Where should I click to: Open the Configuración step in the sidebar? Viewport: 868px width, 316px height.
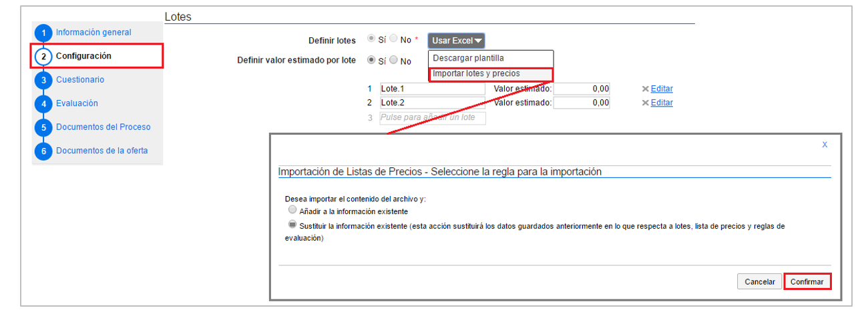[x=83, y=56]
